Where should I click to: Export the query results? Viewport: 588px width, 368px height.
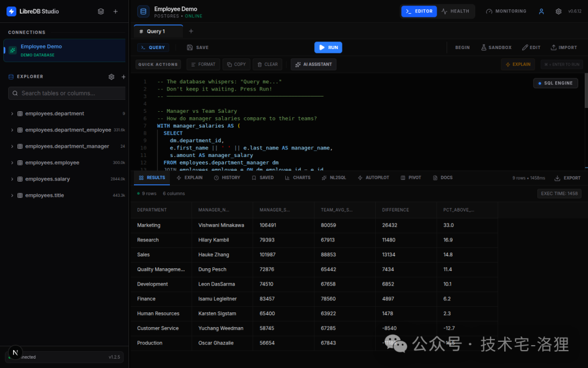click(567, 178)
